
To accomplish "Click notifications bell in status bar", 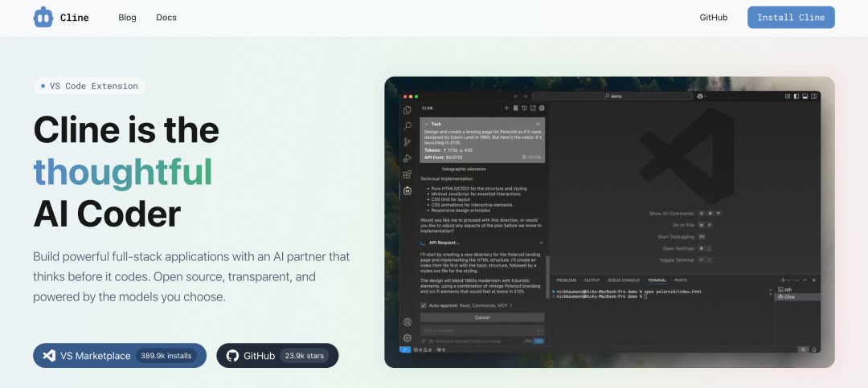I will coord(814,349).
